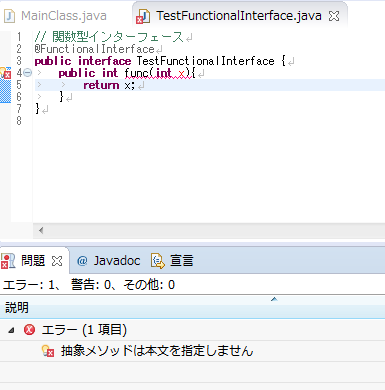The height and width of the screenshot is (390, 385).
Task: Click the @FunctionalInterface annotation on line 2
Action: pyautogui.click(x=94, y=49)
